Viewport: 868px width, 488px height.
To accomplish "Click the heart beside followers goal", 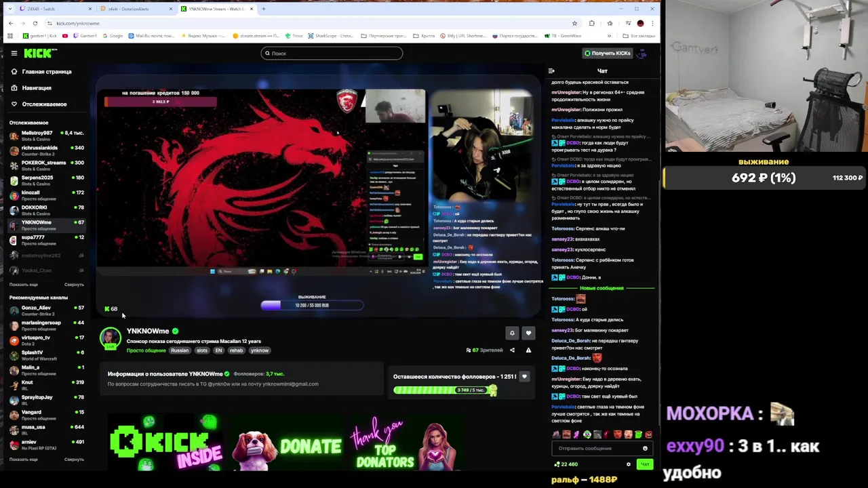I will tap(524, 376).
